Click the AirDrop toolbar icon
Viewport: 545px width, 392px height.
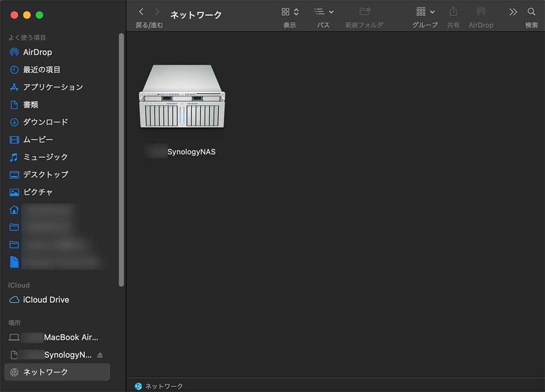coord(481,12)
